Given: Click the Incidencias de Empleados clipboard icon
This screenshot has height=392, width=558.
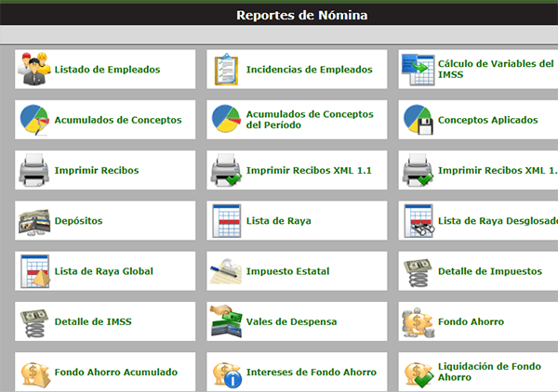Looking at the screenshot, I should (x=227, y=70).
